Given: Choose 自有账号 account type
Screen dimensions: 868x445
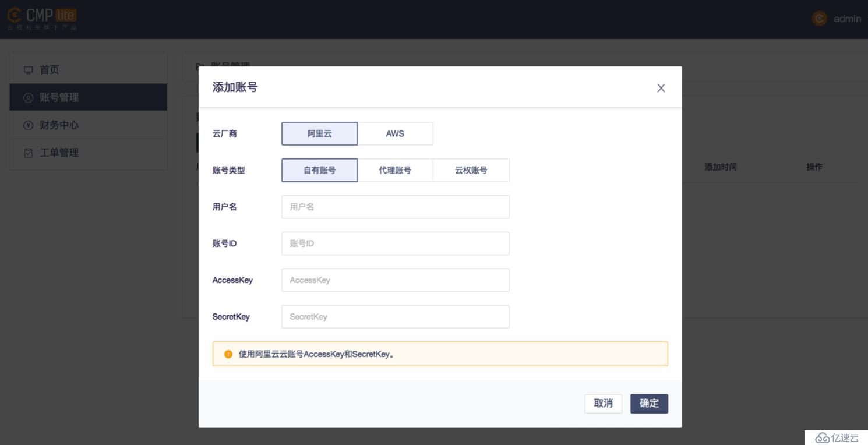Looking at the screenshot, I should point(319,170).
